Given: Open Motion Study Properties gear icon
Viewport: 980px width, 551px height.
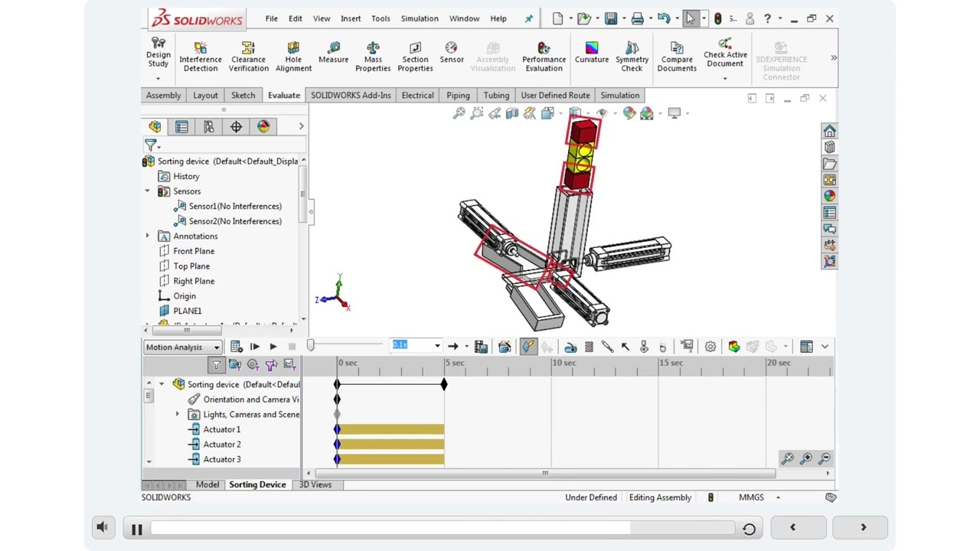Looking at the screenshot, I should coord(710,347).
